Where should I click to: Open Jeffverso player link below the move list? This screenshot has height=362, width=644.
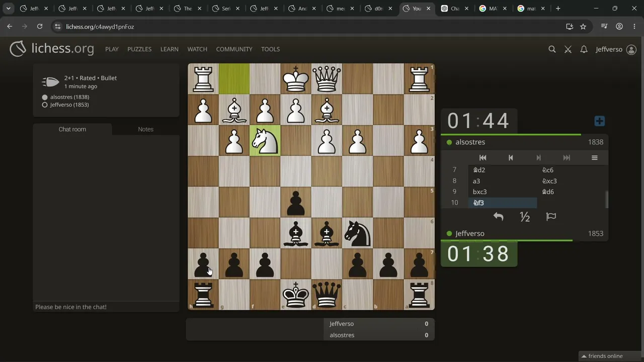tap(470, 234)
